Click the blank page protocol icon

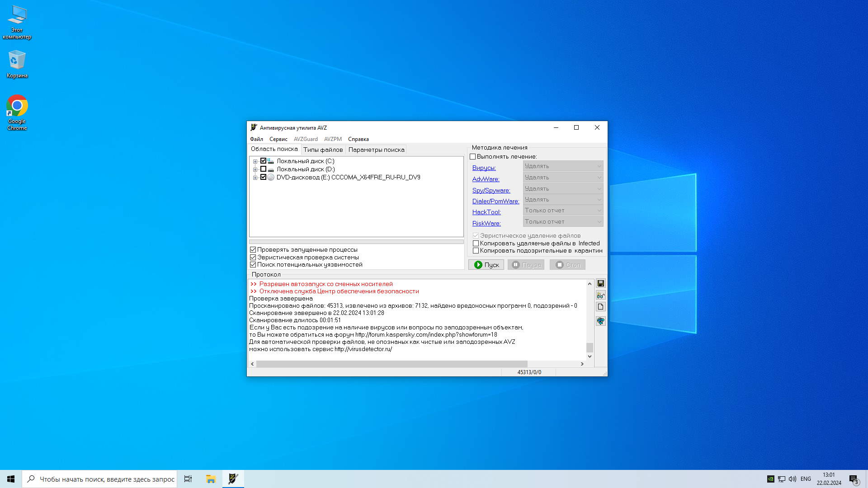tap(600, 307)
